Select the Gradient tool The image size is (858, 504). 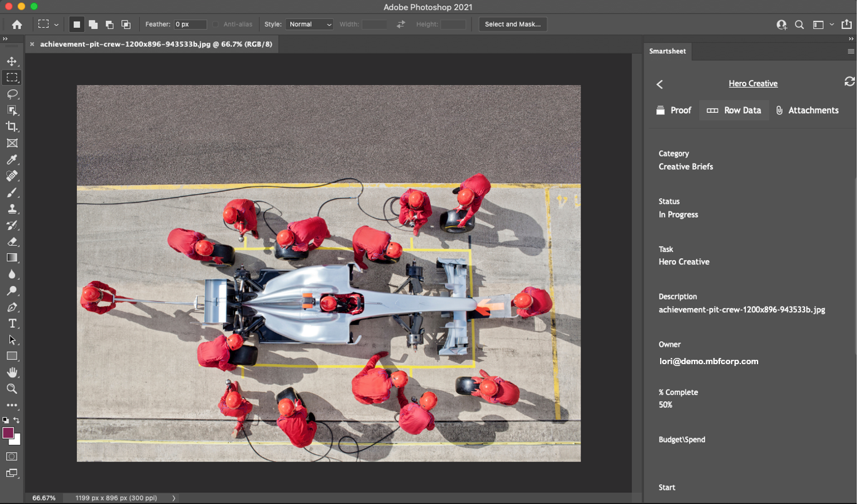pyautogui.click(x=12, y=258)
